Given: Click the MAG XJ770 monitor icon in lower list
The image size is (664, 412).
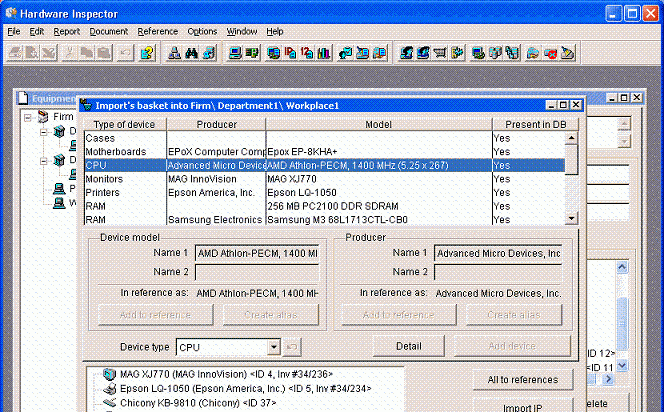Looking at the screenshot, I should (110, 374).
